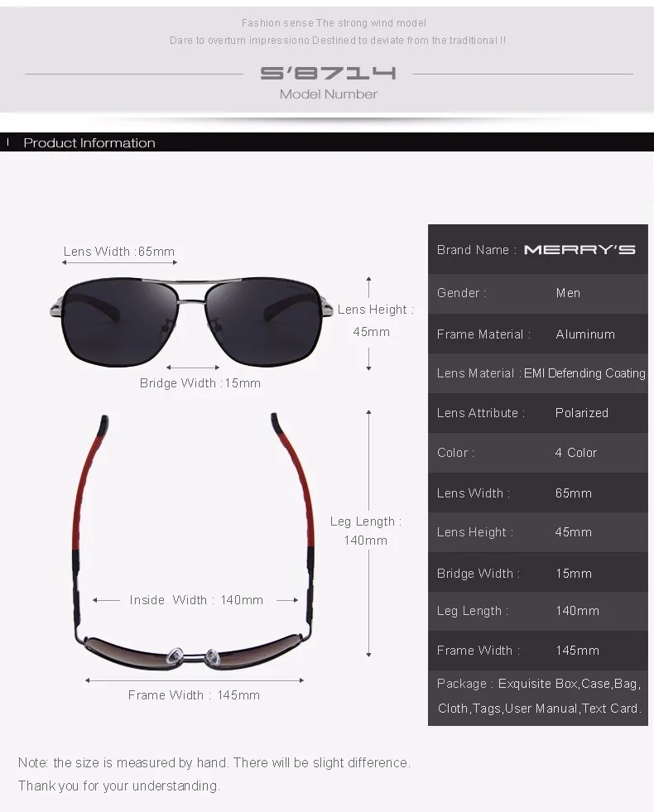The height and width of the screenshot is (812, 654).
Task: Click the 'Frame Material :' table label
Action: point(483,334)
